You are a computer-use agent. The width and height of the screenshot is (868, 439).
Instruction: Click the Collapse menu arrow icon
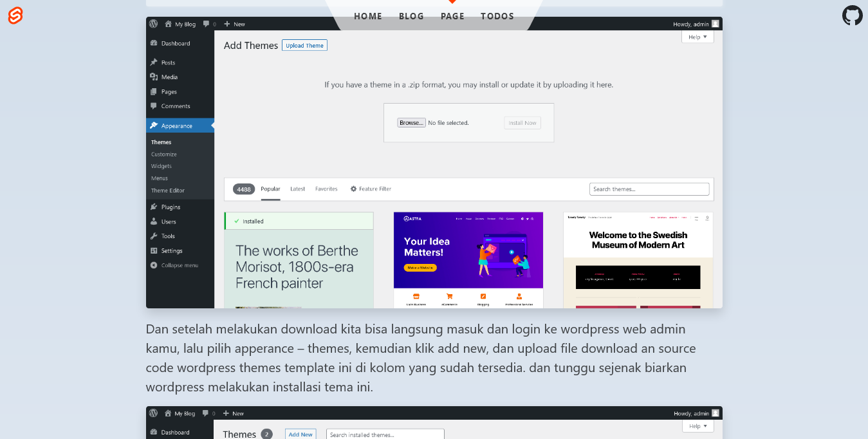[x=154, y=265]
